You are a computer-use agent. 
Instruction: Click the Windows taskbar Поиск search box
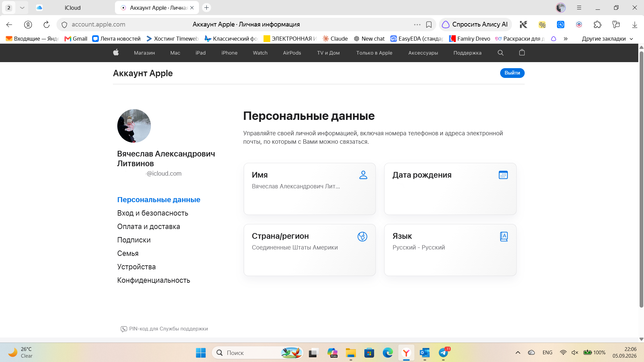[257, 353]
